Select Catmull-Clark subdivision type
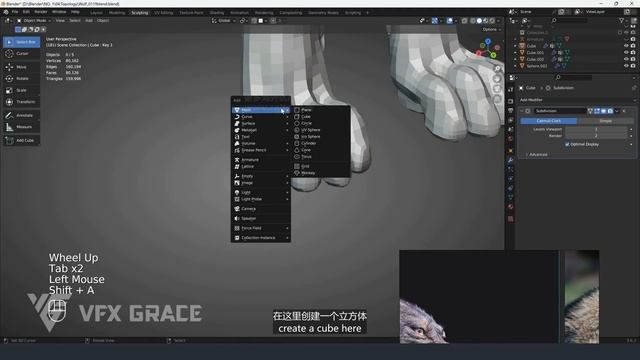 pos(549,121)
